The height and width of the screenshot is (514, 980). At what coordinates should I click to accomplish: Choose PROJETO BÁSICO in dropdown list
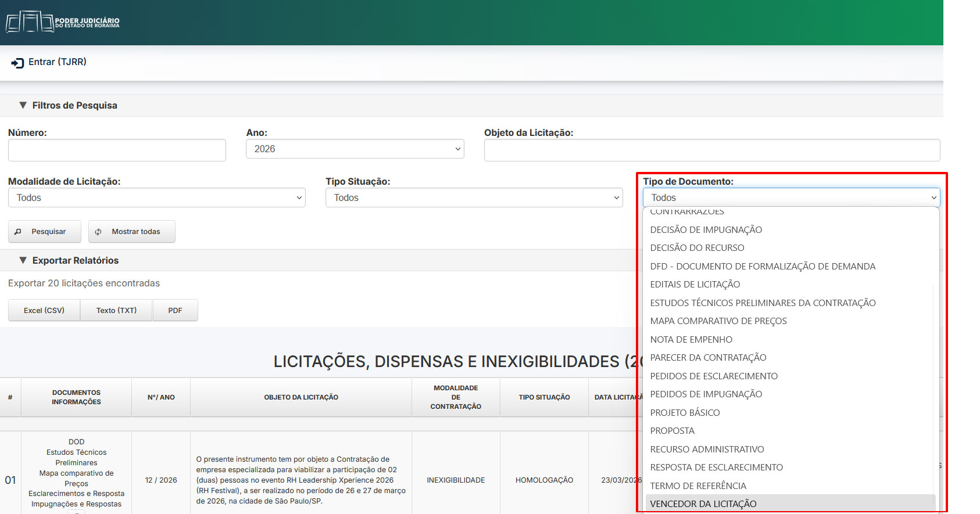(x=685, y=412)
